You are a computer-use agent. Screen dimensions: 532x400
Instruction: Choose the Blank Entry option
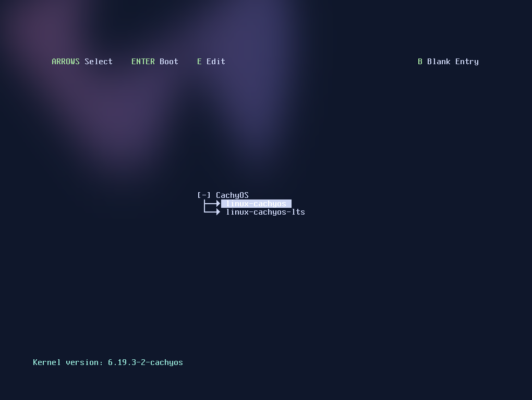(x=453, y=62)
